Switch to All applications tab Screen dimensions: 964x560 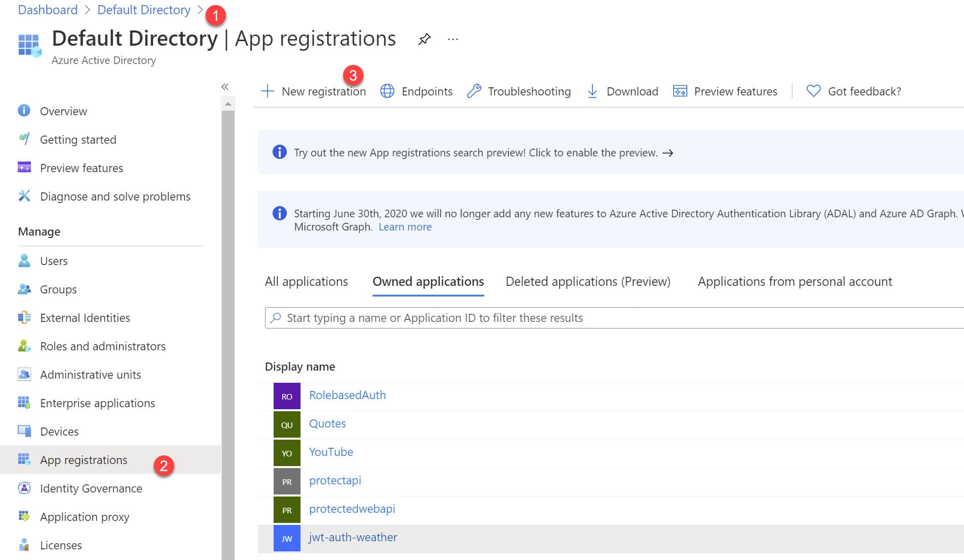(x=306, y=282)
